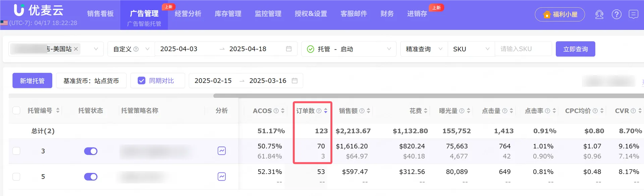Open the help question mark icon
The image size is (644, 196).
coord(616,14)
